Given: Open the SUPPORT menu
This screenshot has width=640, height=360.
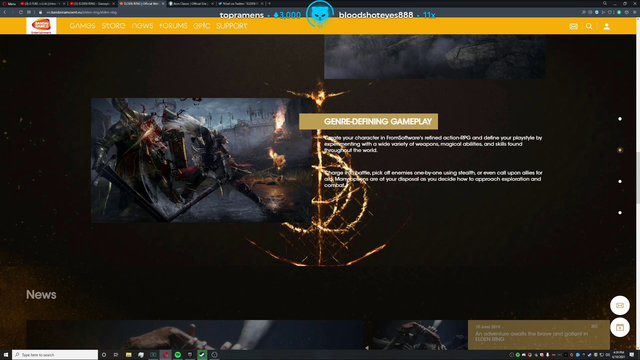Looking at the screenshot, I should point(232,26).
